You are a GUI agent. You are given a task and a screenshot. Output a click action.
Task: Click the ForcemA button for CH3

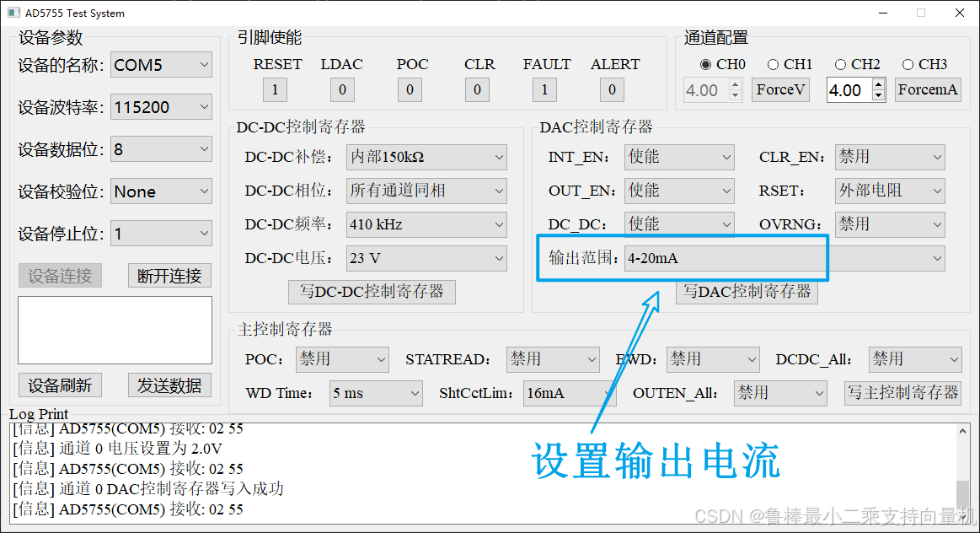point(928,89)
